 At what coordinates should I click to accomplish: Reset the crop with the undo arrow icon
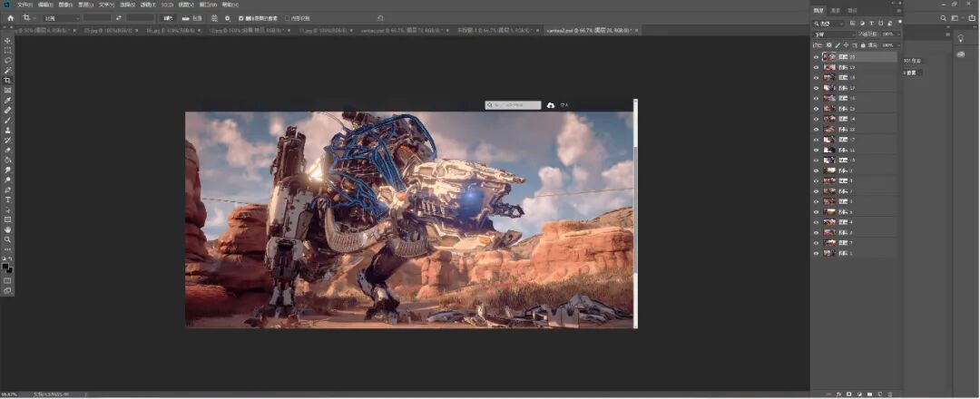[380, 18]
